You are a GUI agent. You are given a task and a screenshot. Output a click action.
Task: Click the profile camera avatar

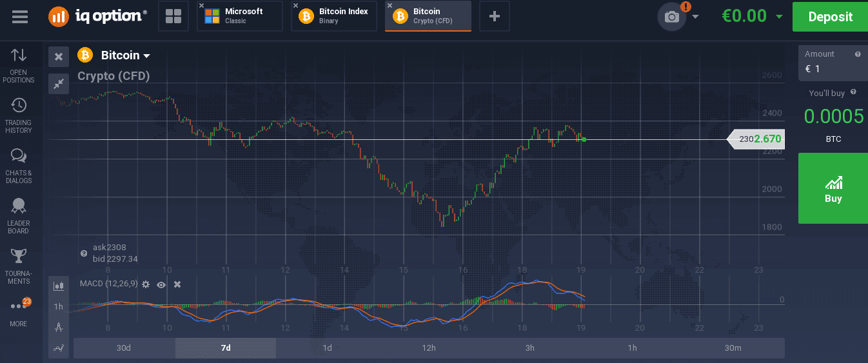[x=672, y=17]
